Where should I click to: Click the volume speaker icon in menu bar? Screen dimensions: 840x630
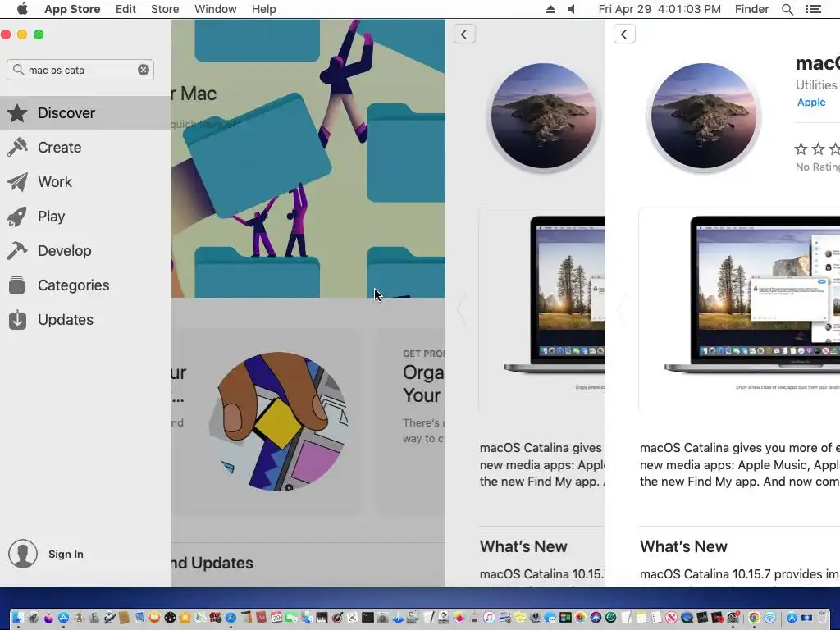pos(571,9)
